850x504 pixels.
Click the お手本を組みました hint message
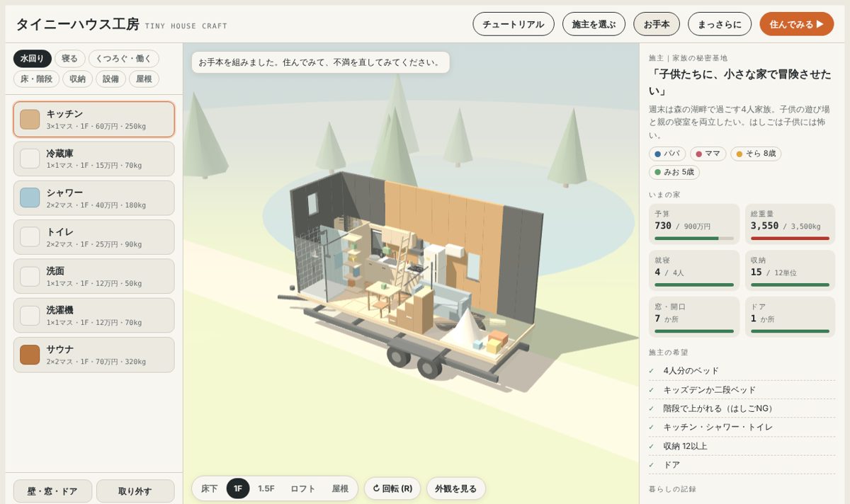point(320,62)
